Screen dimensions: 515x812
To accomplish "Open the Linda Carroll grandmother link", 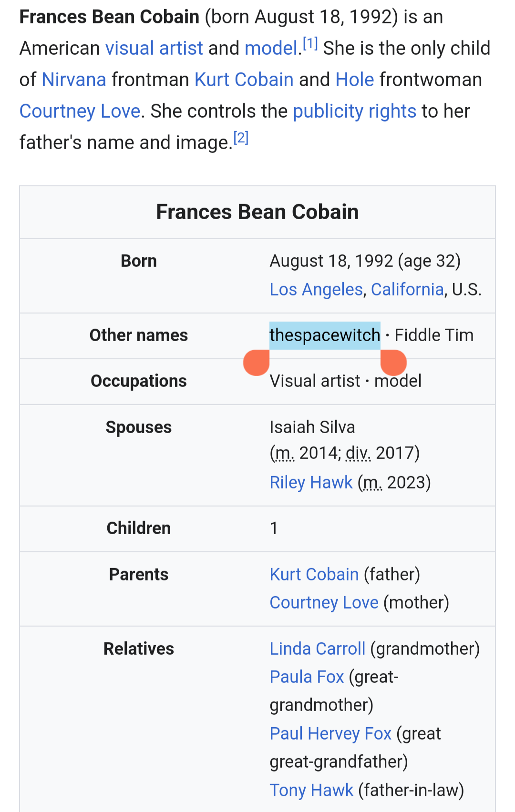I will click(x=317, y=649).
